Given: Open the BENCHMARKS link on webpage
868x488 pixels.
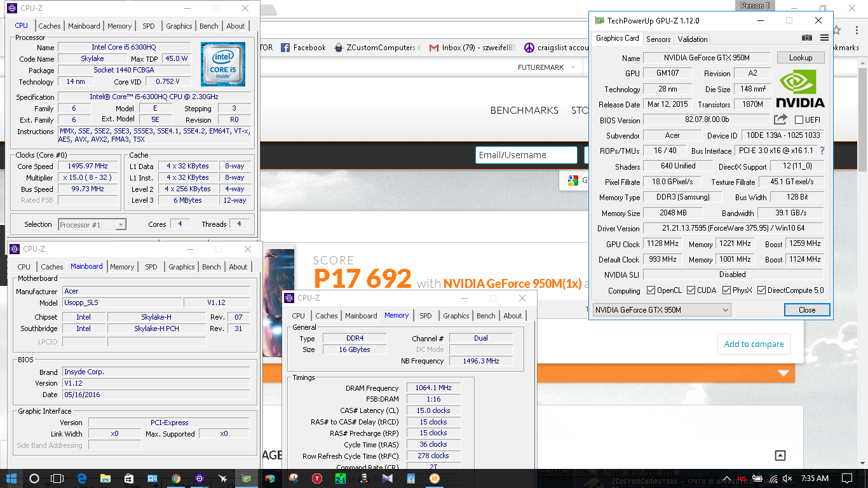Looking at the screenshot, I should click(524, 110).
